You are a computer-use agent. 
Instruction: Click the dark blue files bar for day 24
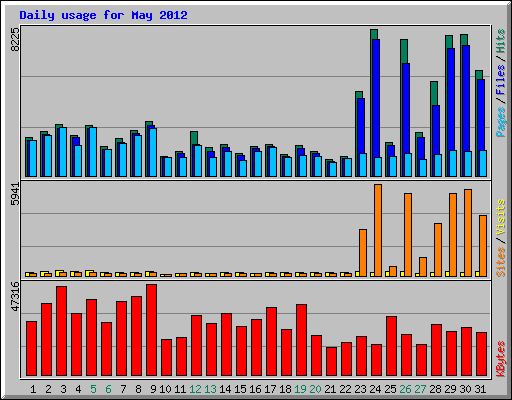point(376,98)
